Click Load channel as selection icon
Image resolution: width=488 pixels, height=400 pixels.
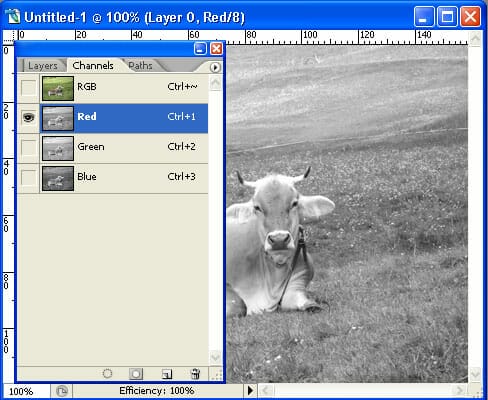tap(107, 374)
